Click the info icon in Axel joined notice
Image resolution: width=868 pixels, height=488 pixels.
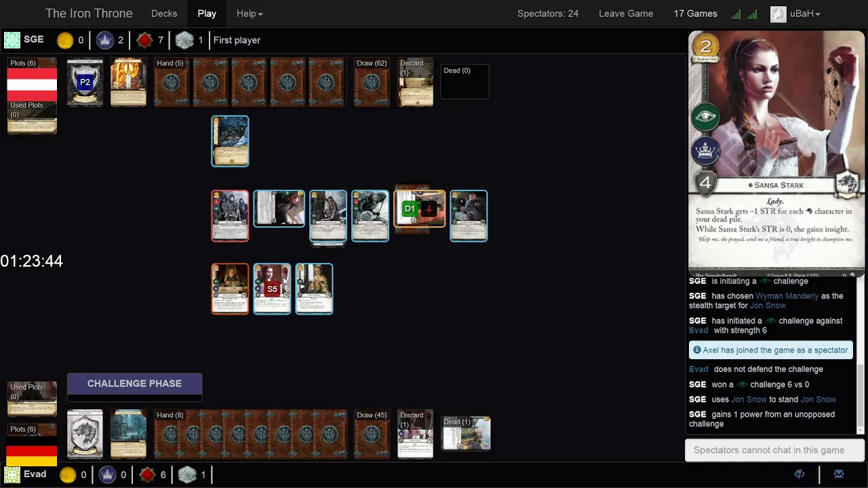(x=697, y=350)
